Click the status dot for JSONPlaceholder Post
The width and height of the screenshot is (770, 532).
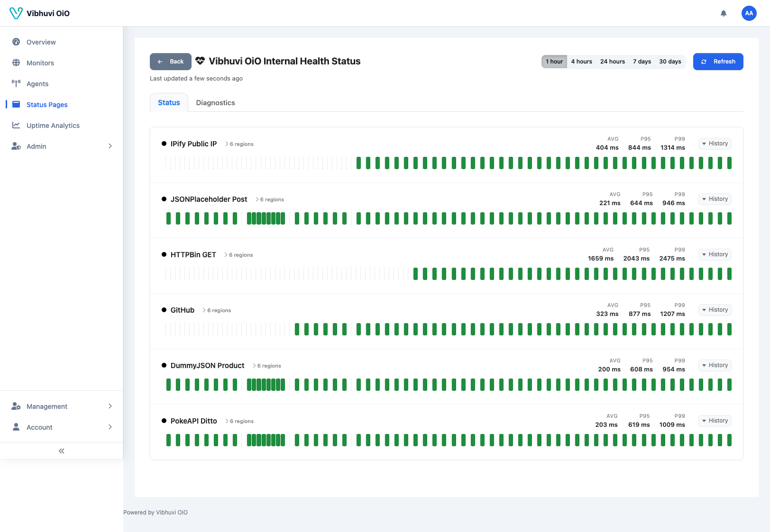164,199
